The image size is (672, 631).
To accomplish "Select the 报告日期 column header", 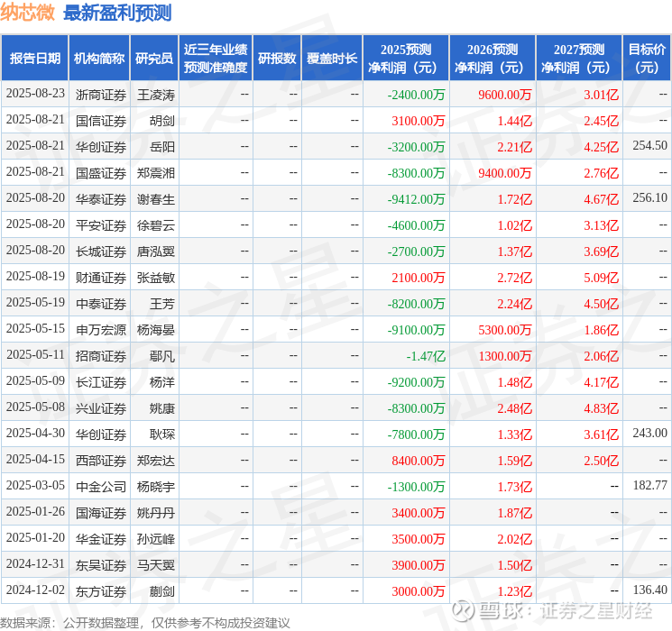I will 34,59.
